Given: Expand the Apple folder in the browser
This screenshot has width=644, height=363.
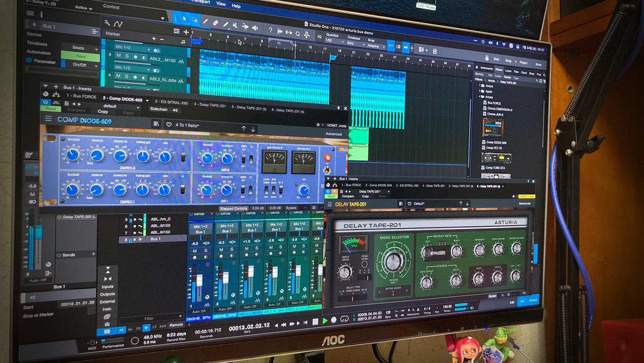Looking at the screenshot, I should 481,91.
